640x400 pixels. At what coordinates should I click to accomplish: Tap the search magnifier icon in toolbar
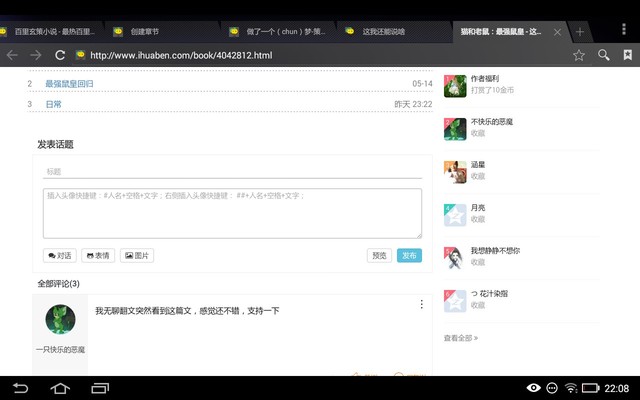click(x=603, y=55)
